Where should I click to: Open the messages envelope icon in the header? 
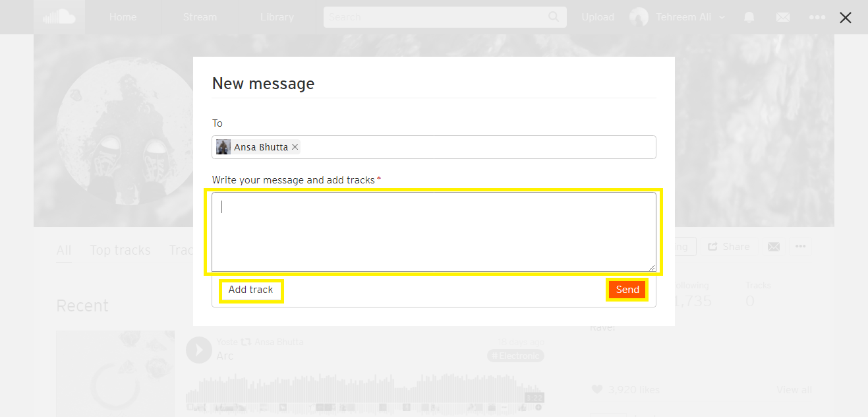783,17
